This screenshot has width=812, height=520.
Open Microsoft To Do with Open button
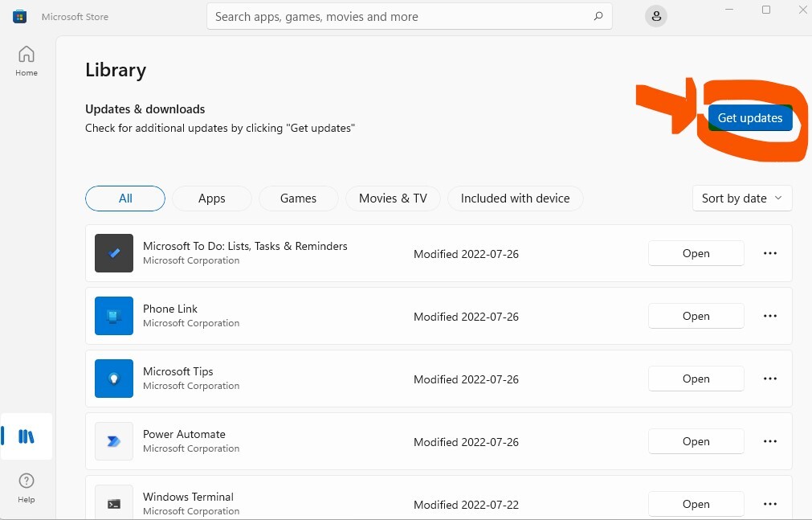click(x=696, y=253)
